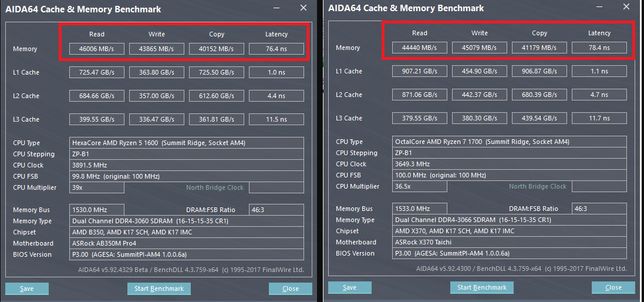Click the 442.37 GB/s L2 cache write field

(x=479, y=95)
